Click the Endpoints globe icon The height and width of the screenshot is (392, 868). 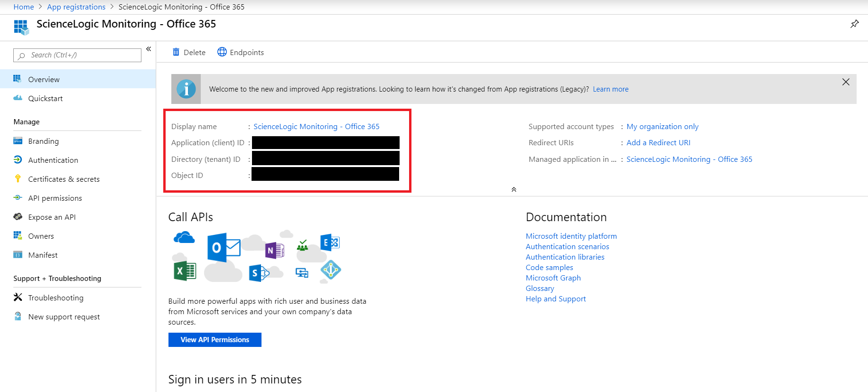[x=222, y=52]
